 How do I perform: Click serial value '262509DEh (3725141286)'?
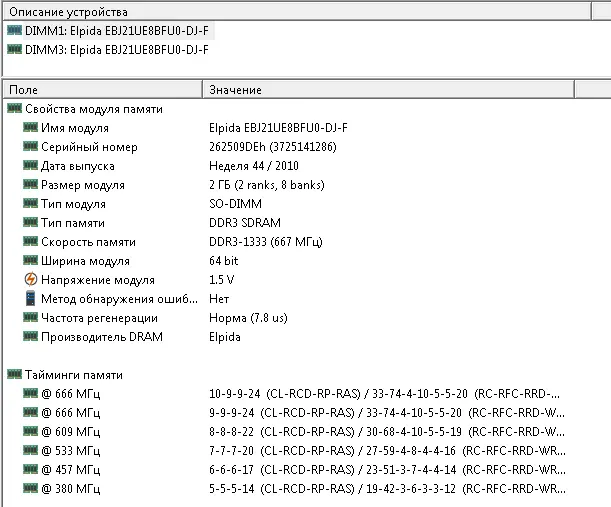[x=273, y=147]
